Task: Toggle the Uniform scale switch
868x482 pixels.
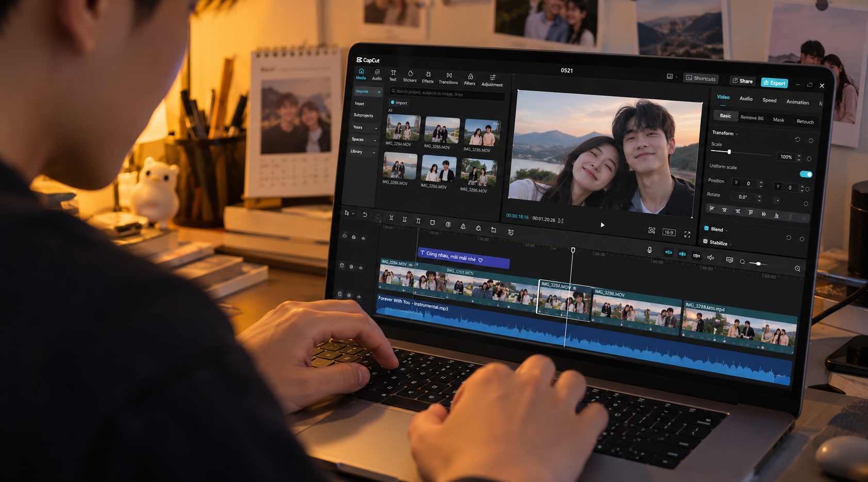Action: pos(806,174)
